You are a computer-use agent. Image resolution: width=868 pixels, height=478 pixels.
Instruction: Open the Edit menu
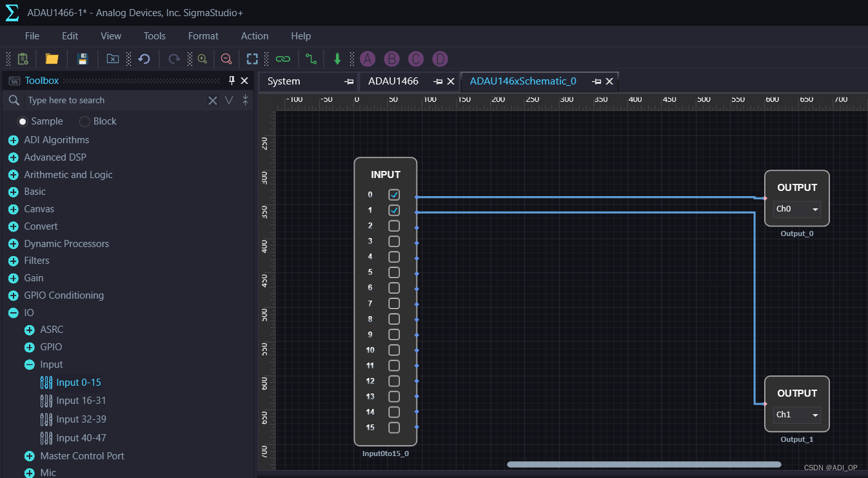click(70, 36)
